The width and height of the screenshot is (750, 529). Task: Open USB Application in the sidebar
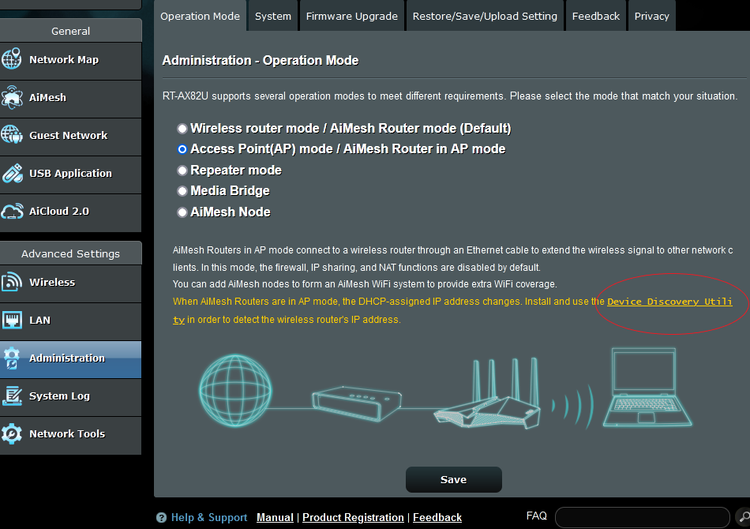tap(70, 175)
